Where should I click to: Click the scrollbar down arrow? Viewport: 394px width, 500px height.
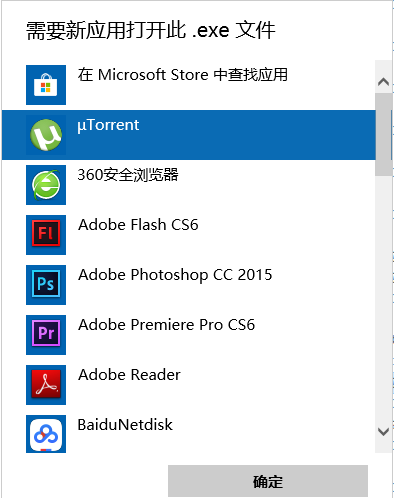(x=384, y=432)
